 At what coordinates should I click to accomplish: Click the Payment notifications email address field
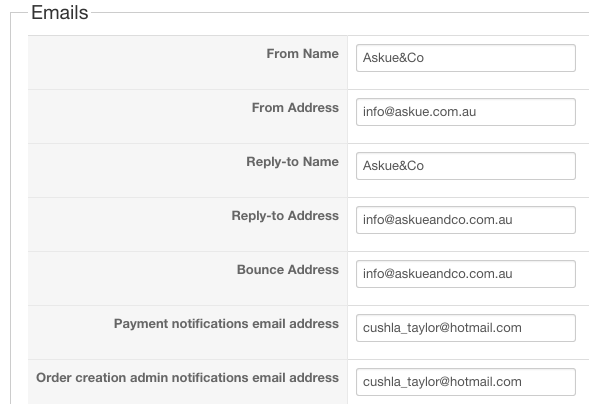pyautogui.click(x=466, y=328)
